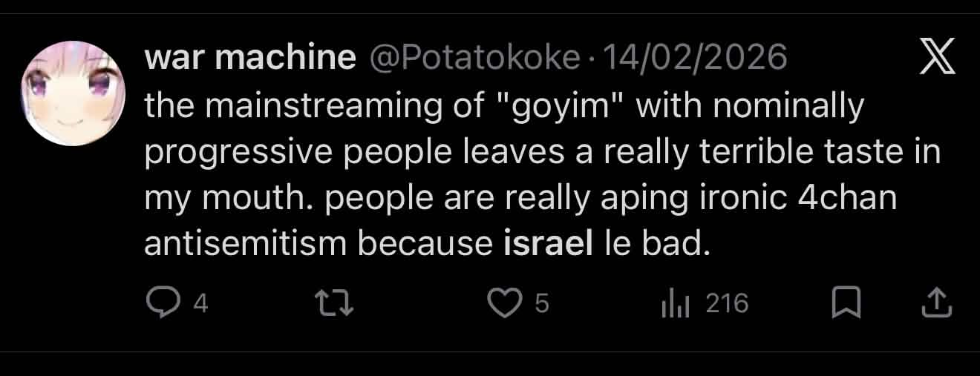Screen dimensions: 980x376
Task: Open the anime avatar profile picture
Action: [72, 93]
